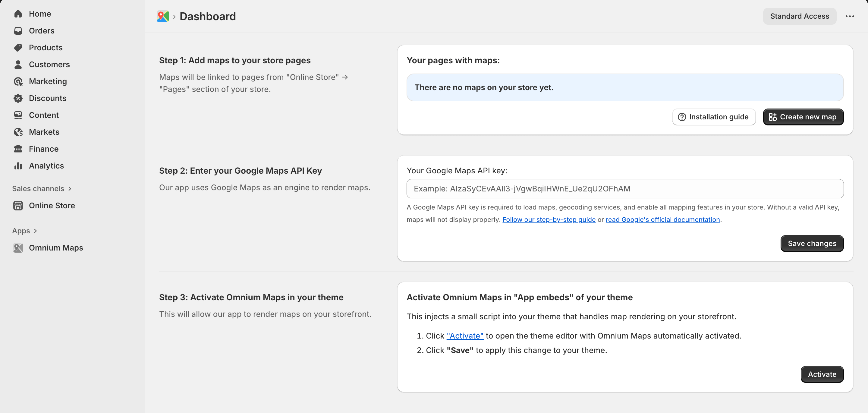Click the Products tag icon
The width and height of the screenshot is (868, 413).
[18, 48]
